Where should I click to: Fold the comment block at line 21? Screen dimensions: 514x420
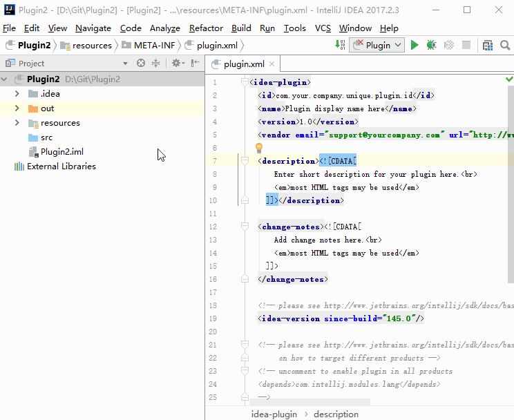pos(245,344)
